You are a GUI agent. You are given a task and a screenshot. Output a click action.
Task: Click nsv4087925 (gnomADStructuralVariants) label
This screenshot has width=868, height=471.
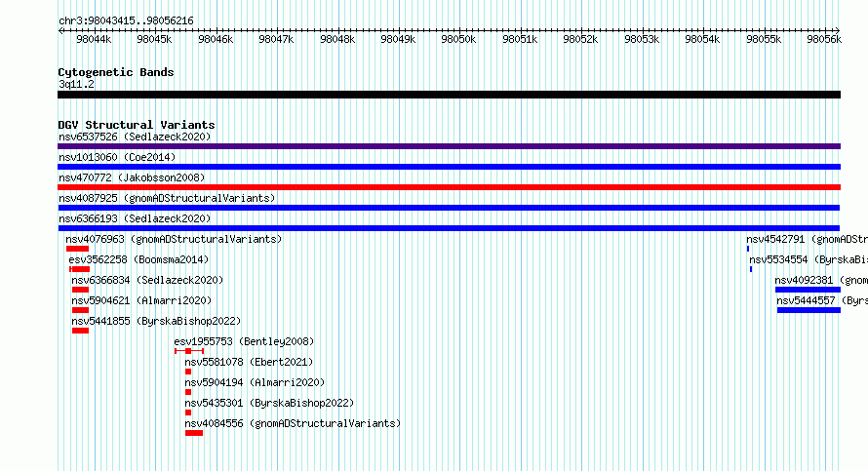coord(167,198)
